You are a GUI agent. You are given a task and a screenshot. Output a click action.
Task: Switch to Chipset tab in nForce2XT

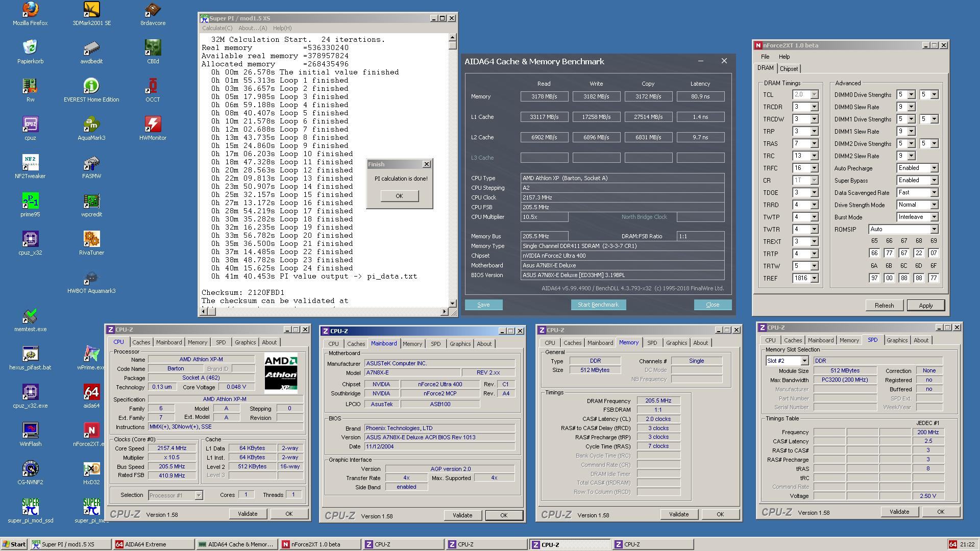pyautogui.click(x=789, y=68)
